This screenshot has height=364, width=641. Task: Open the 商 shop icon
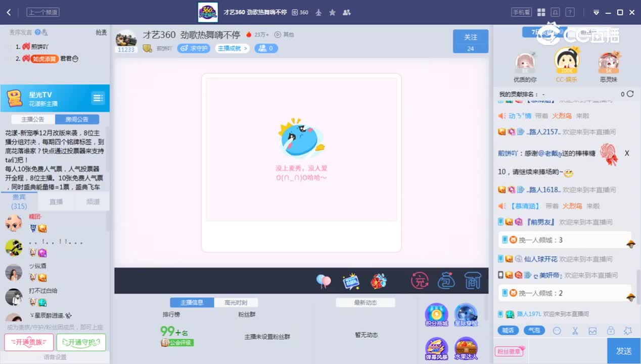click(473, 281)
